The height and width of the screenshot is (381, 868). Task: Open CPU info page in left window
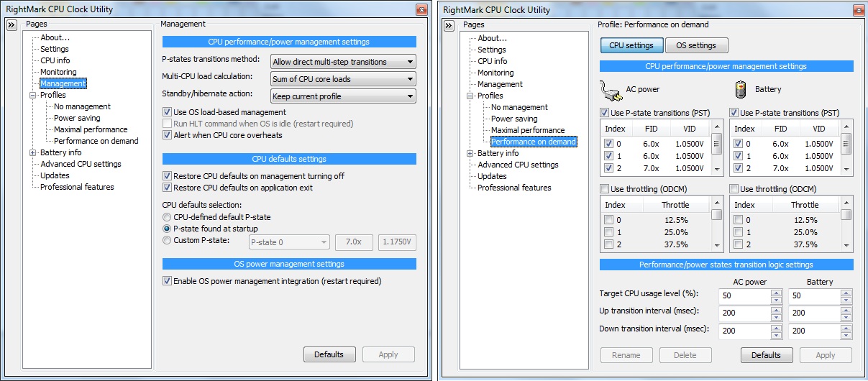tap(55, 60)
